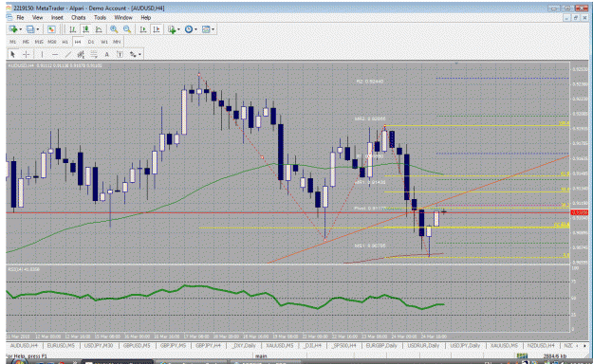Select the M1 timeframe
Screen dimensions: 593x364
point(13,42)
